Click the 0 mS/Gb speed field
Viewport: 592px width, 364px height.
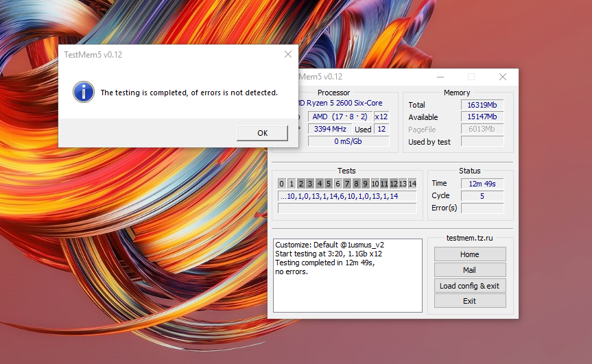[348, 141]
